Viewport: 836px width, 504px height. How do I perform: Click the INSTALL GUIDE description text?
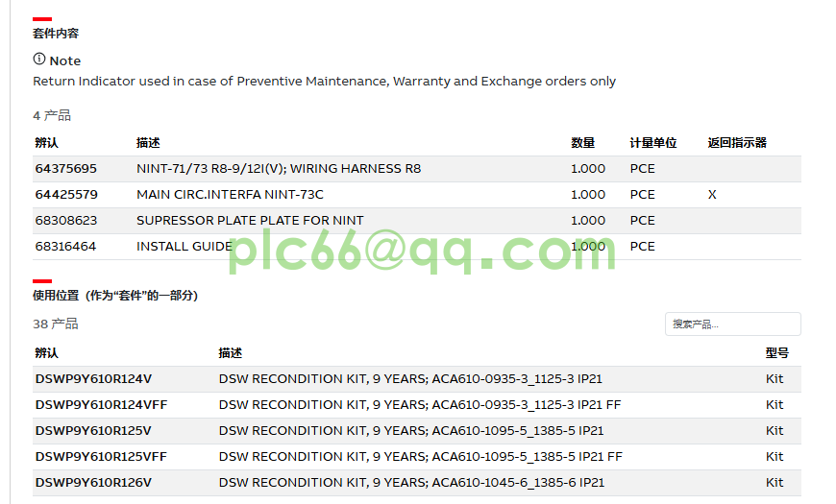pyautogui.click(x=184, y=247)
